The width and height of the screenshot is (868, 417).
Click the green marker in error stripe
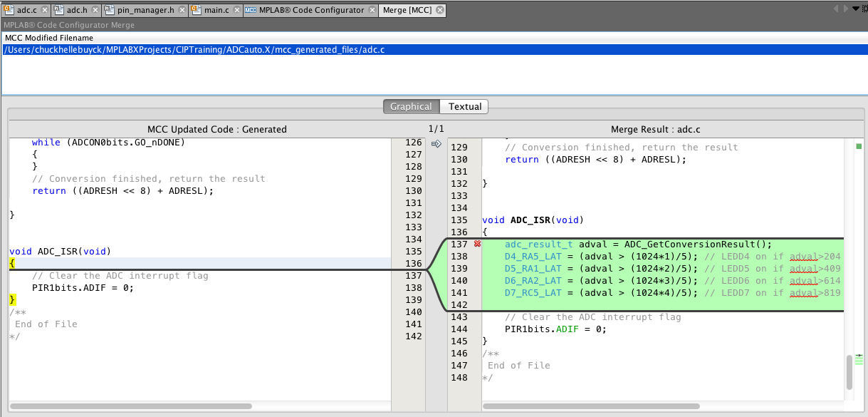point(859,147)
